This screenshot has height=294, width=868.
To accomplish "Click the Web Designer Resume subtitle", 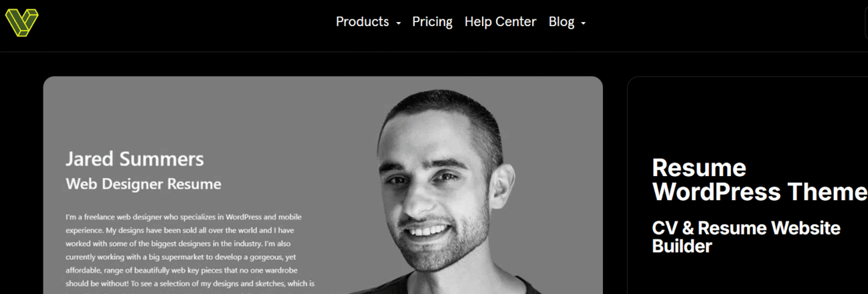I will click(144, 183).
